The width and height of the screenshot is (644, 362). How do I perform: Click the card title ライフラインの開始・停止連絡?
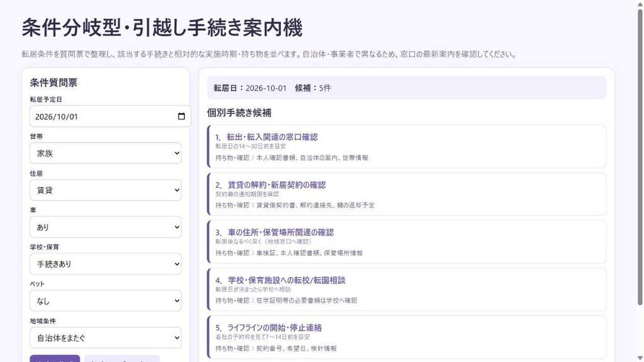[274, 328]
